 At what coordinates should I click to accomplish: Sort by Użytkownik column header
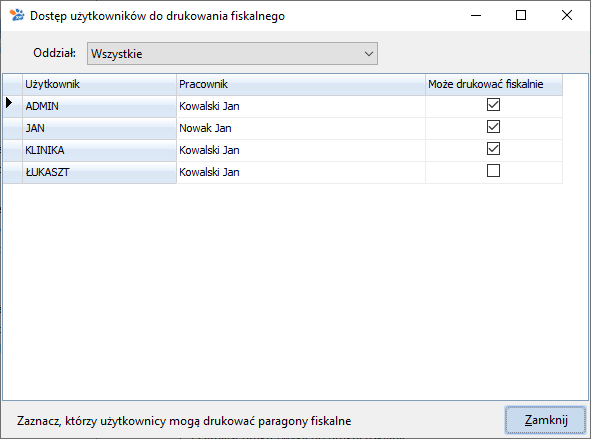pyautogui.click(x=100, y=84)
